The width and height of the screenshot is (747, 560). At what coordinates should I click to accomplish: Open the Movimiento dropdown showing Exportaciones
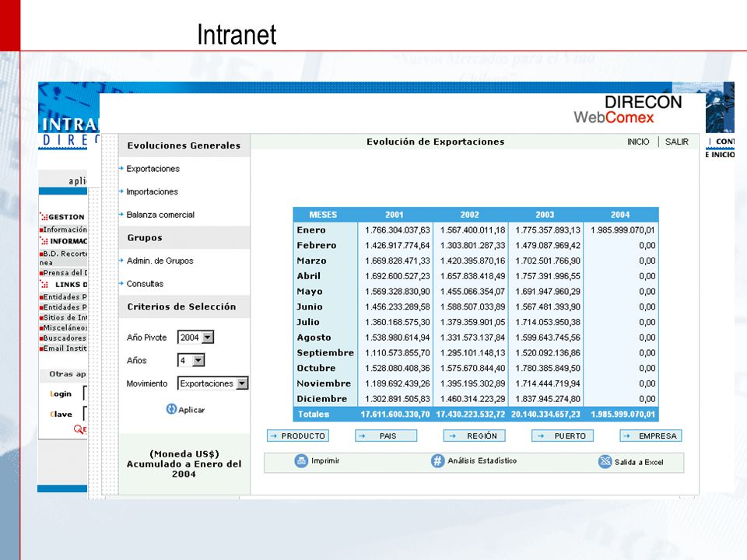[212, 383]
